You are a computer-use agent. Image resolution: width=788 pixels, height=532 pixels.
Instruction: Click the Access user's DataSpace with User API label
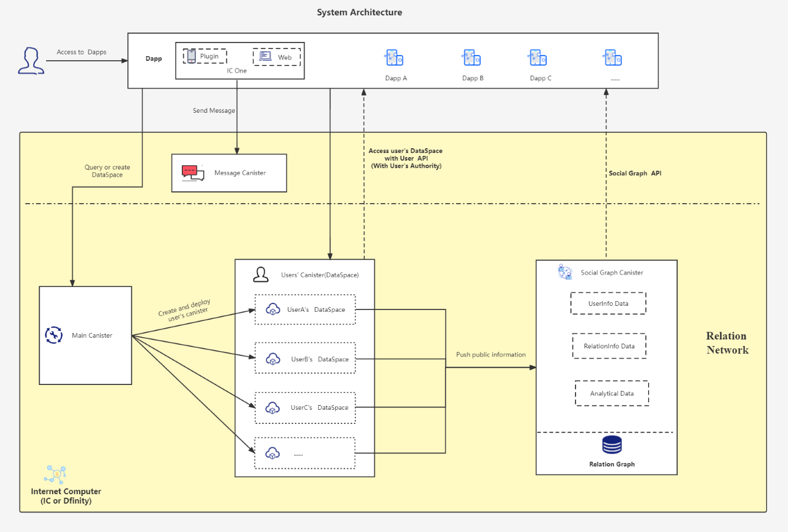(x=406, y=158)
